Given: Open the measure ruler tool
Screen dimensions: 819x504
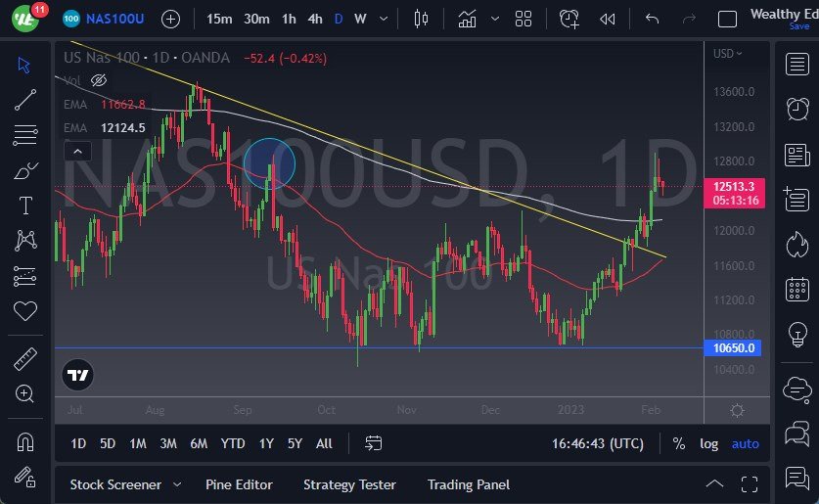Looking at the screenshot, I should [25, 359].
